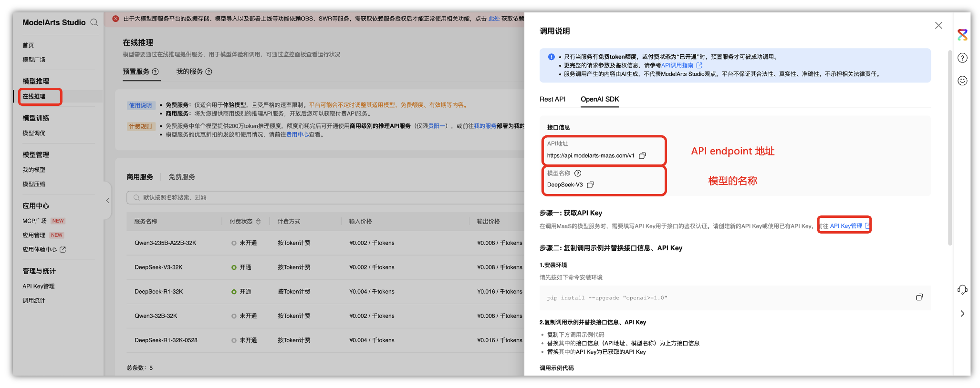Click the ModelArts Studio logo title
This screenshot has width=980, height=388.
[x=54, y=22]
